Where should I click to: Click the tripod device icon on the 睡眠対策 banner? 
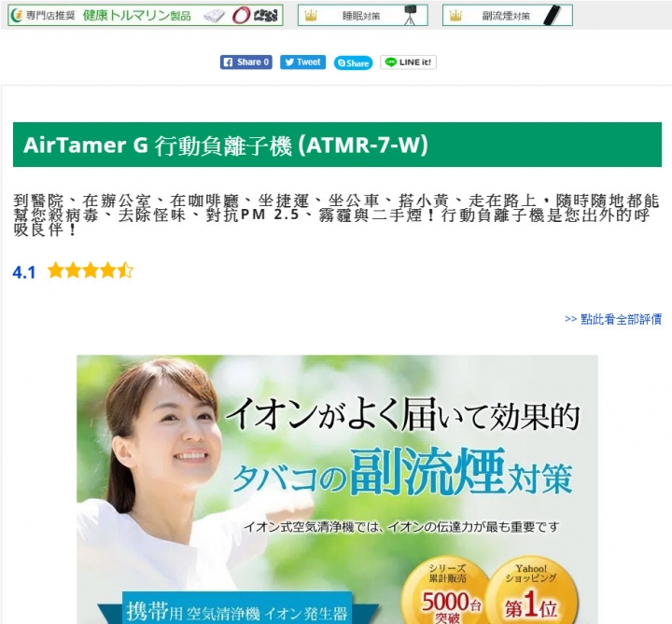tap(410, 16)
